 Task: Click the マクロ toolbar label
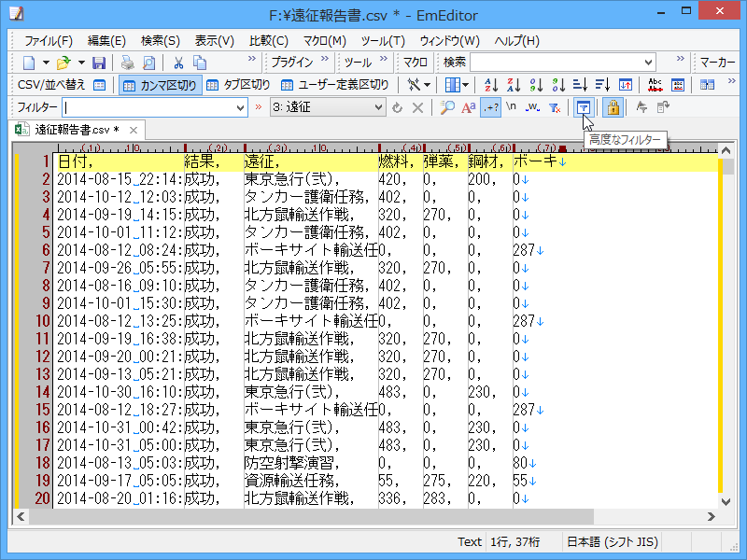[x=415, y=63]
